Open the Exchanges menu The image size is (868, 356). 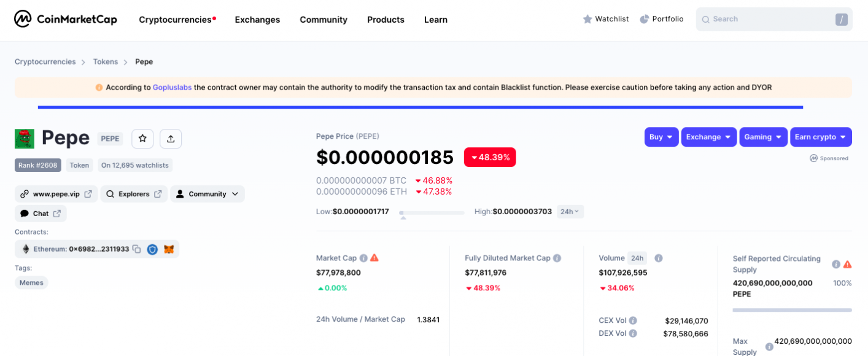point(257,20)
